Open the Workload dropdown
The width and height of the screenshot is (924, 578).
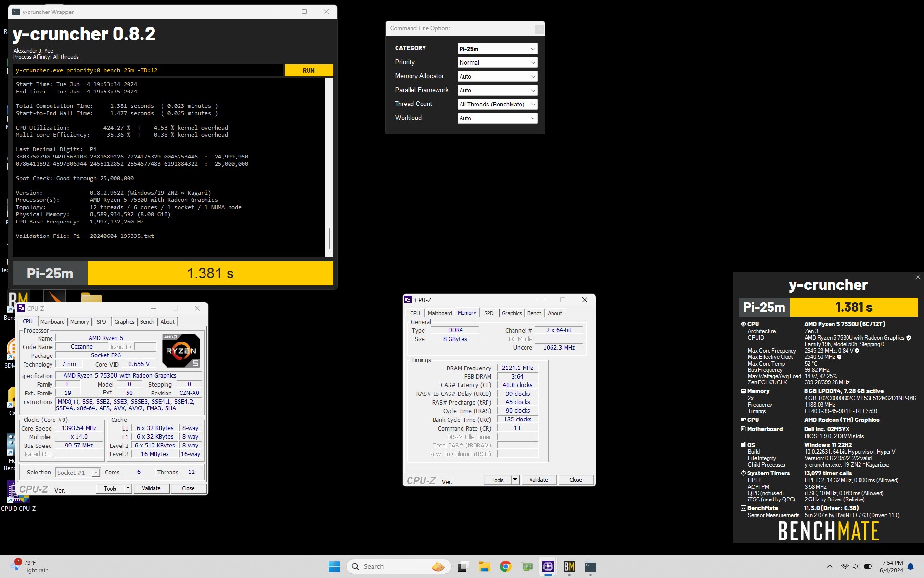tap(497, 118)
